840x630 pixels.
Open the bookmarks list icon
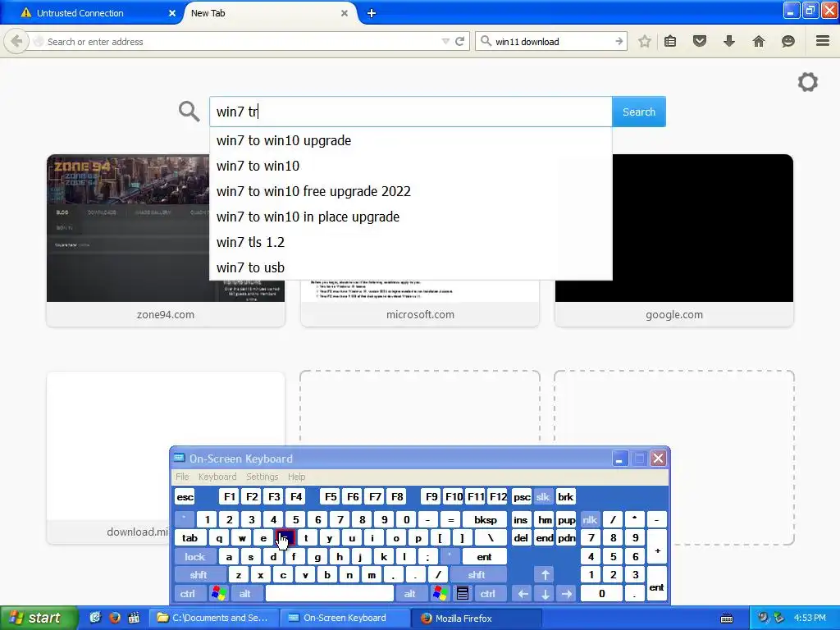coord(670,41)
